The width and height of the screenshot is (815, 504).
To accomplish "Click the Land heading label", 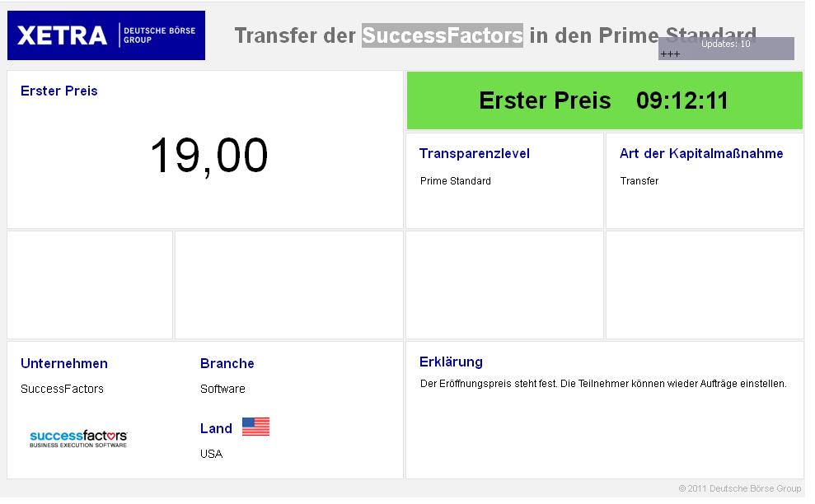I will click(x=216, y=428).
